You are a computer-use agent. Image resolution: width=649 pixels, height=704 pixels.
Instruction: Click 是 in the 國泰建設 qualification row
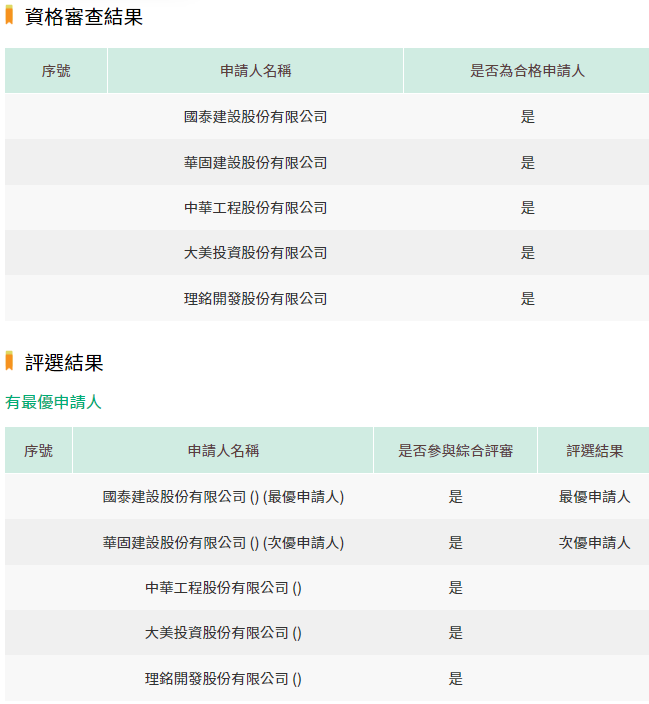coord(528,117)
